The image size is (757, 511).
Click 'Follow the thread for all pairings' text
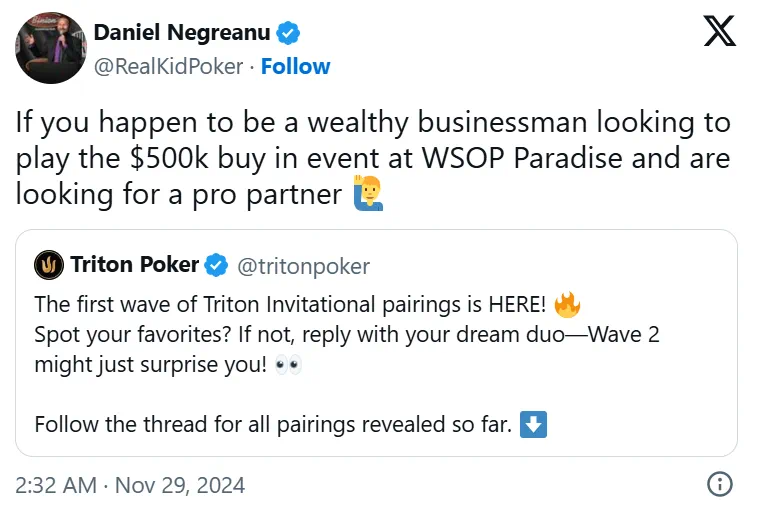[273, 424]
